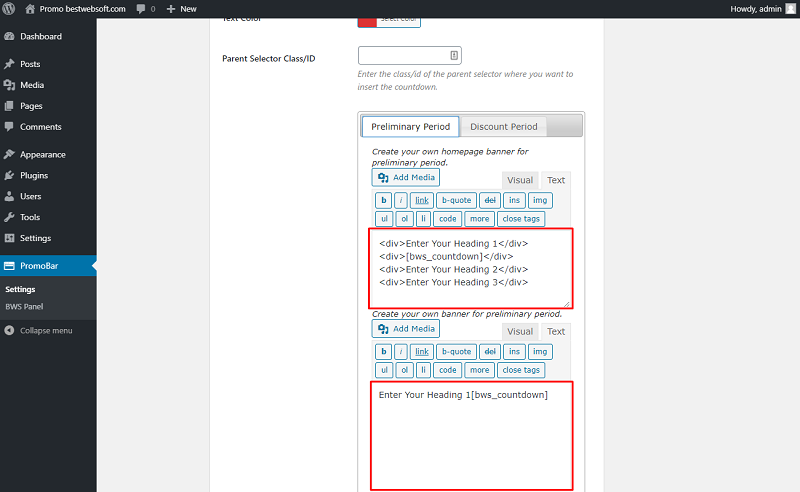The height and width of the screenshot is (492, 800).
Task: Open the New content menu in the admin bar
Action: (182, 9)
